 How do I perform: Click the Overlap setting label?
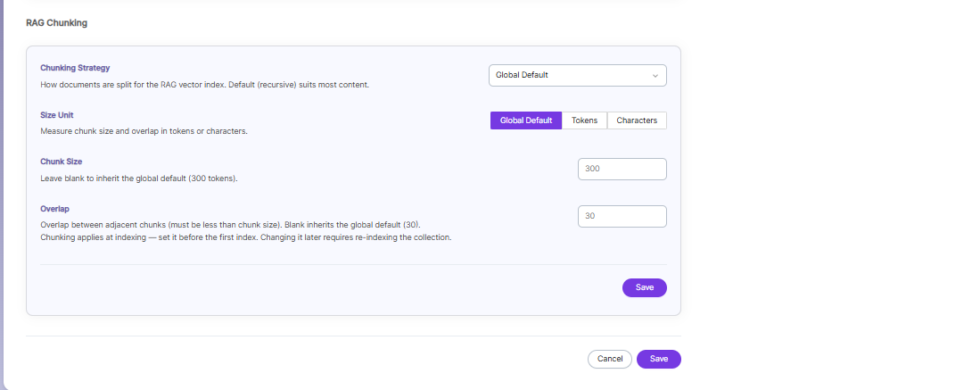pos(54,209)
